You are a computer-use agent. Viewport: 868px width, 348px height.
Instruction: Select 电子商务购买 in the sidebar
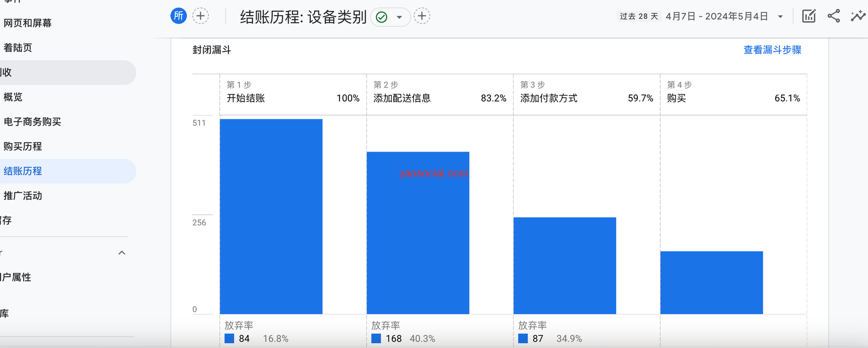pos(33,122)
